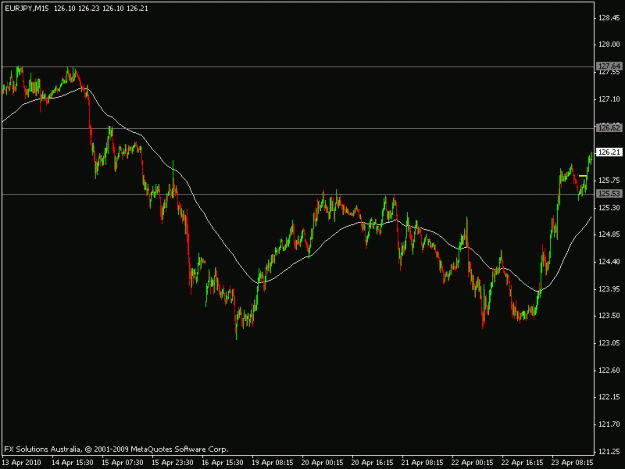The image size is (625, 469).
Task: Select the 125.53 horizontal line price tag
Action: click(x=609, y=194)
